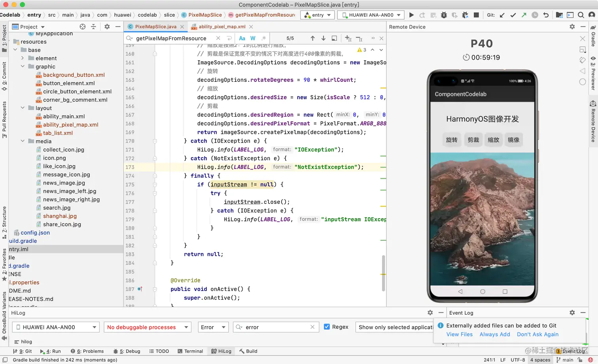Switch to the ability_pixel_map.xml editor tab
598x364 pixels.
tap(221, 26)
